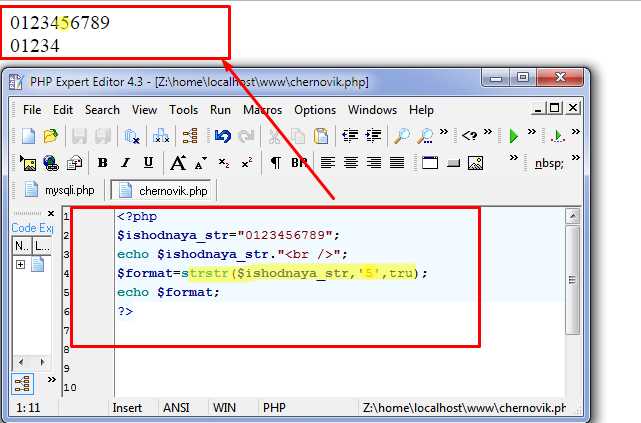Open the File menu
The width and height of the screenshot is (641, 423).
pyautogui.click(x=32, y=110)
